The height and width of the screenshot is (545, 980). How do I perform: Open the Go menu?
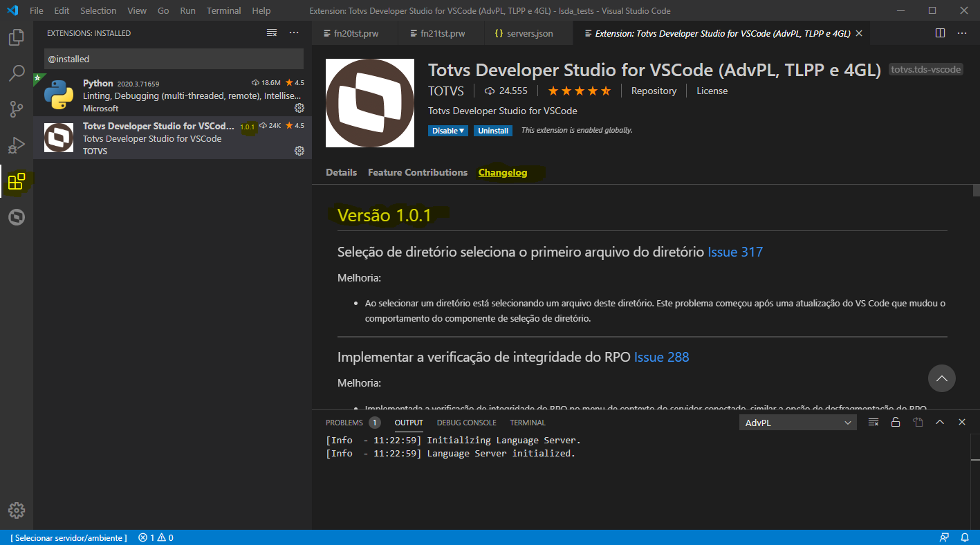pyautogui.click(x=163, y=11)
